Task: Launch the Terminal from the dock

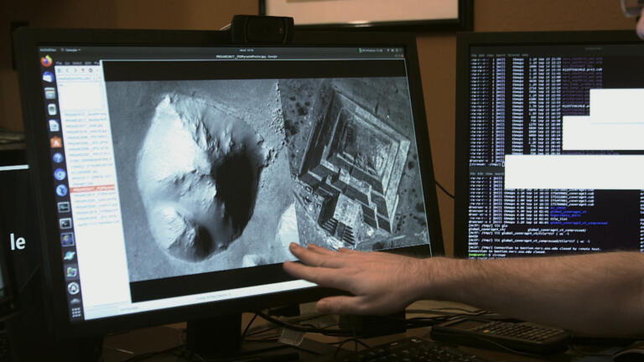Action: (65, 223)
